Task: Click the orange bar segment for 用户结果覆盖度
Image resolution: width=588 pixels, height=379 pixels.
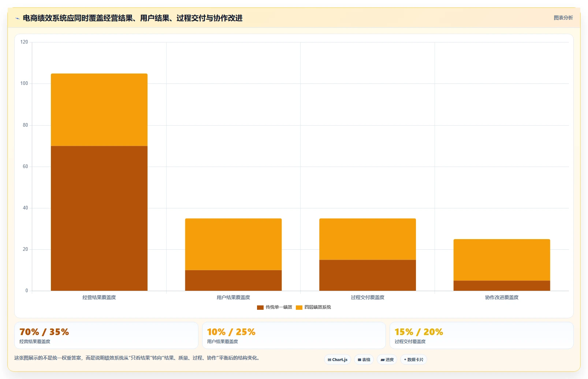Action: pos(233,244)
